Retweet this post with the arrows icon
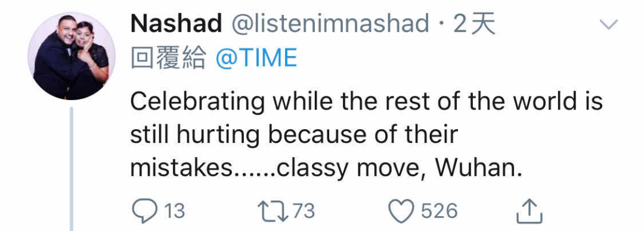The image size is (644, 231). click(x=274, y=211)
